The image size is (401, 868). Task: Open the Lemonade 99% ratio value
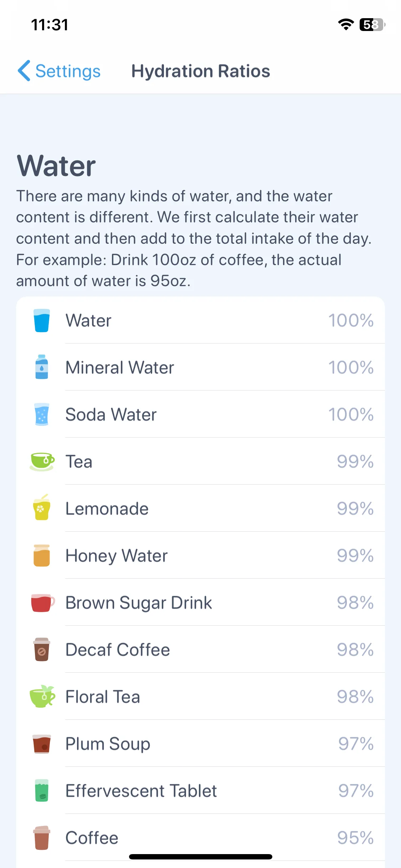[355, 508]
